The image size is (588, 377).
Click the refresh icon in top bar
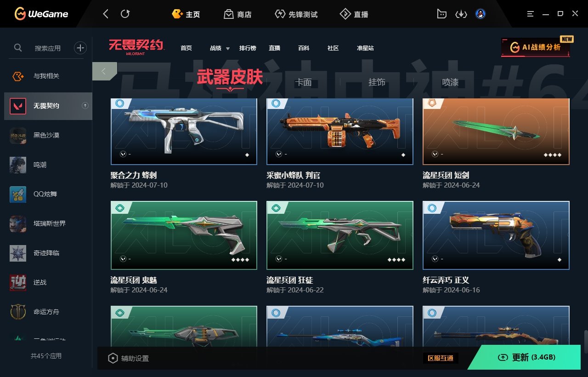pyautogui.click(x=125, y=14)
